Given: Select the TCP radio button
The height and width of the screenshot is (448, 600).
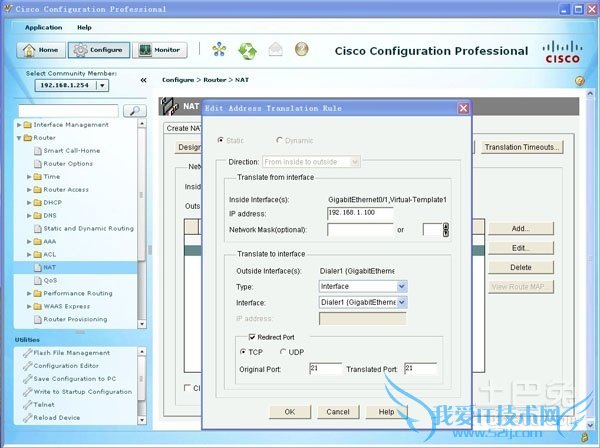Looking at the screenshot, I should click(243, 352).
